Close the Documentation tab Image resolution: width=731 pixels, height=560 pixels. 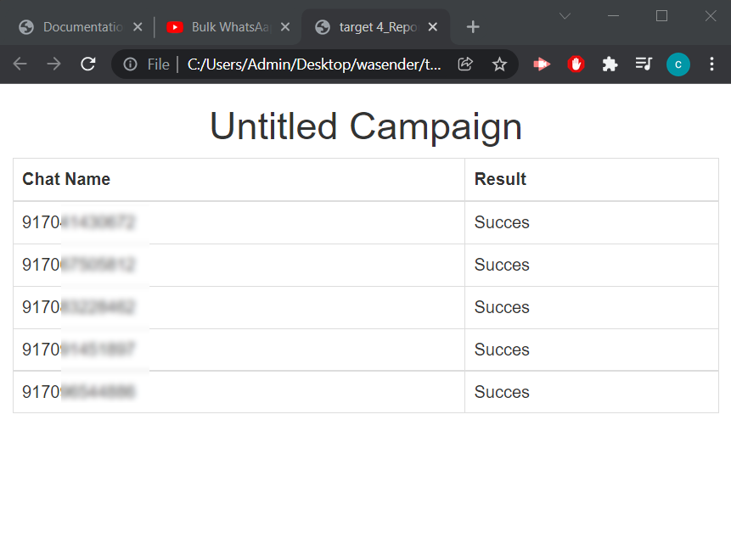138,27
